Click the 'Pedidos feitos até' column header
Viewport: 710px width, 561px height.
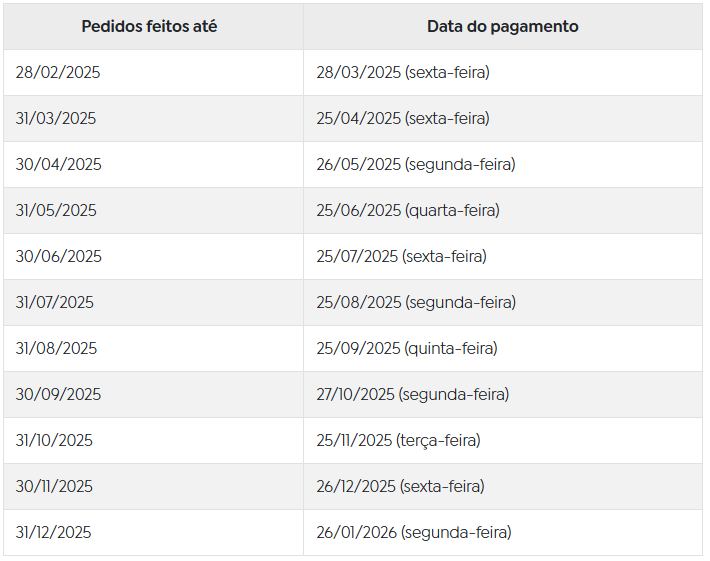coord(149,26)
